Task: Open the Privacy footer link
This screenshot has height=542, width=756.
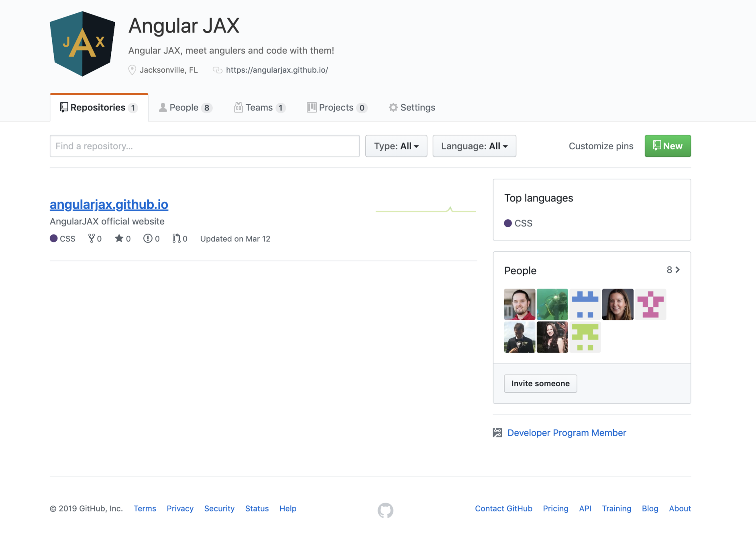Action: (x=180, y=509)
